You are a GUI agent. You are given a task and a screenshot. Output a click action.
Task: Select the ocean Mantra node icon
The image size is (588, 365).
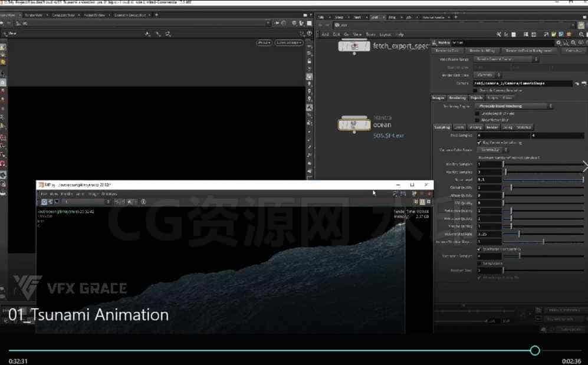pos(354,124)
